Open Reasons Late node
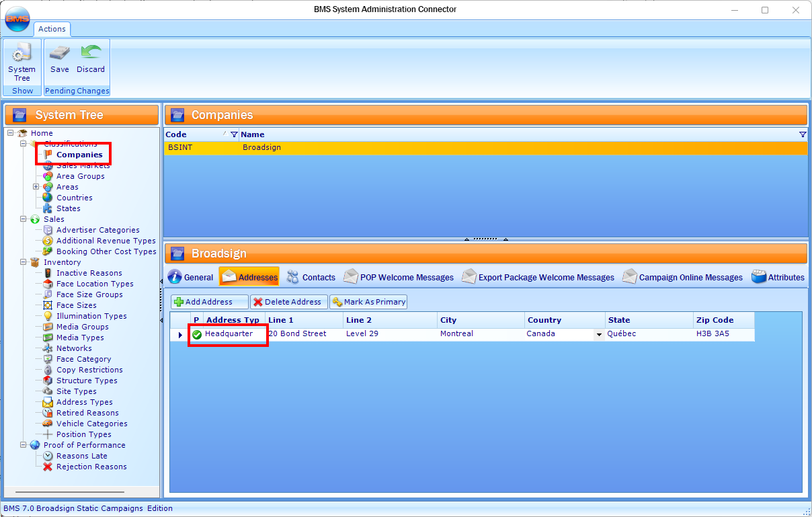The height and width of the screenshot is (517, 812). pyautogui.click(x=82, y=456)
